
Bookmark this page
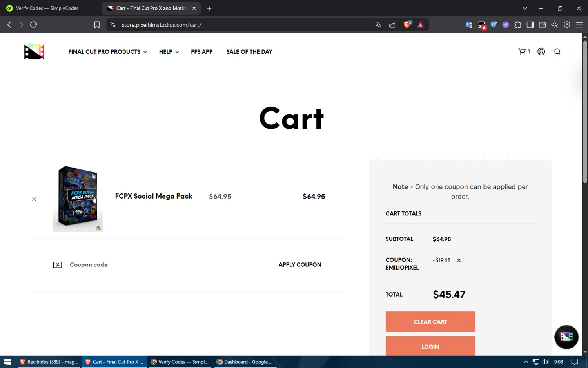click(97, 25)
